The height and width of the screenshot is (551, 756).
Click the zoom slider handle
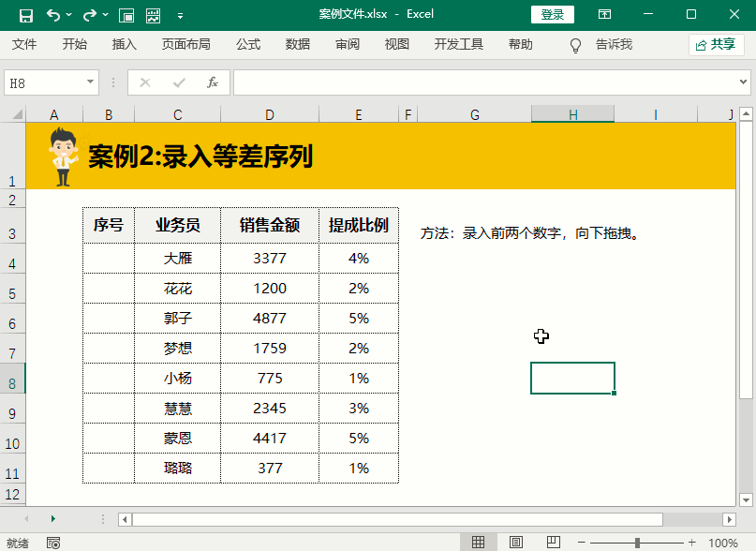pyautogui.click(x=637, y=543)
